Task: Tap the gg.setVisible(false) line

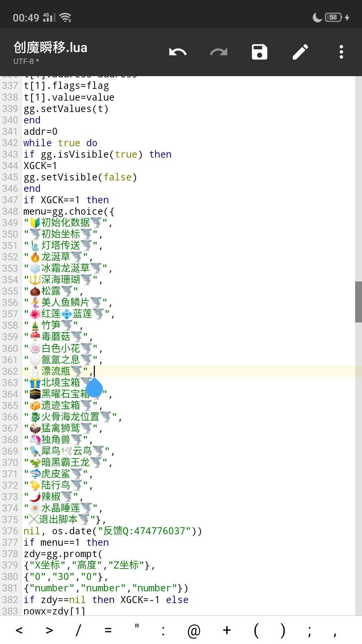Action: click(80, 177)
